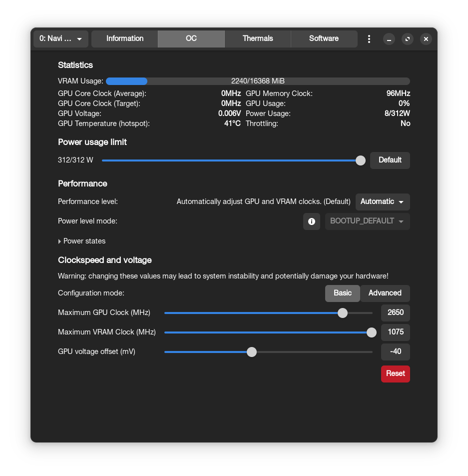Click the '312/312 W' power limit text

click(75, 160)
